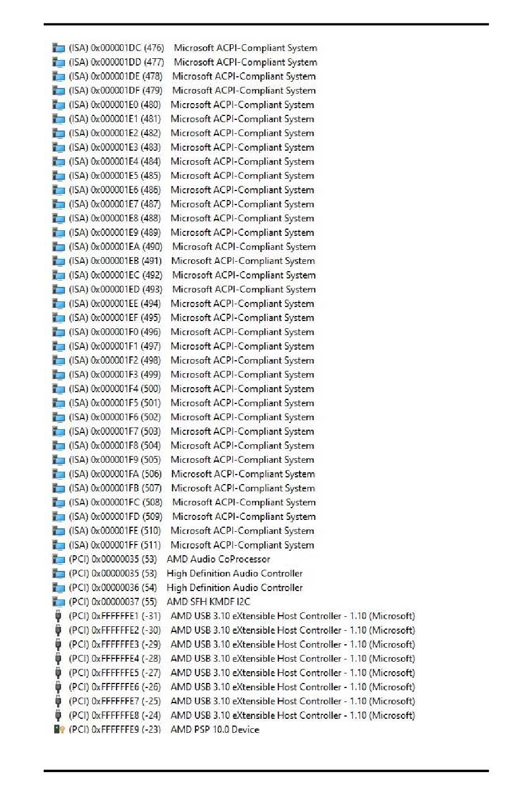The image size is (532, 795).
Task: Select the AMD SFH KMDF I2C row
Action: tap(152, 602)
